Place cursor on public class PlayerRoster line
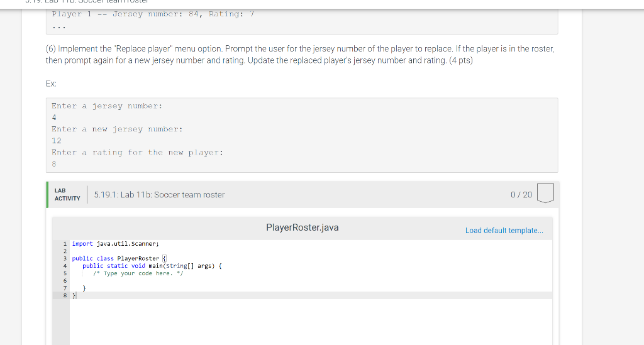This screenshot has height=345, width=644. [119, 258]
